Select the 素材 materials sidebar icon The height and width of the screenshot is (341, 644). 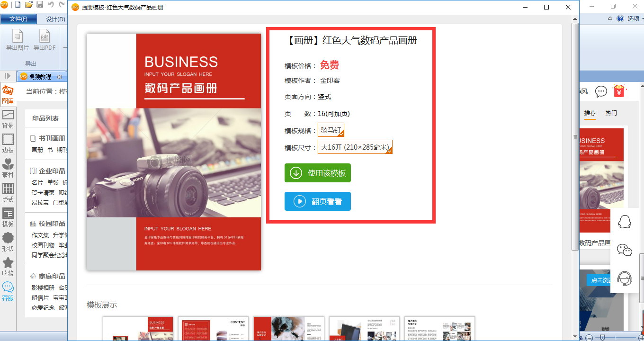[8, 168]
